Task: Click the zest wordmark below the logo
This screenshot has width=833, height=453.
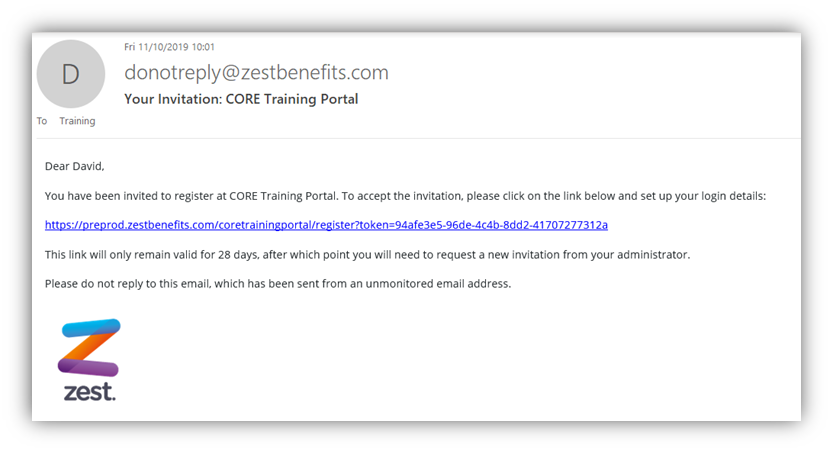Action: [89, 392]
